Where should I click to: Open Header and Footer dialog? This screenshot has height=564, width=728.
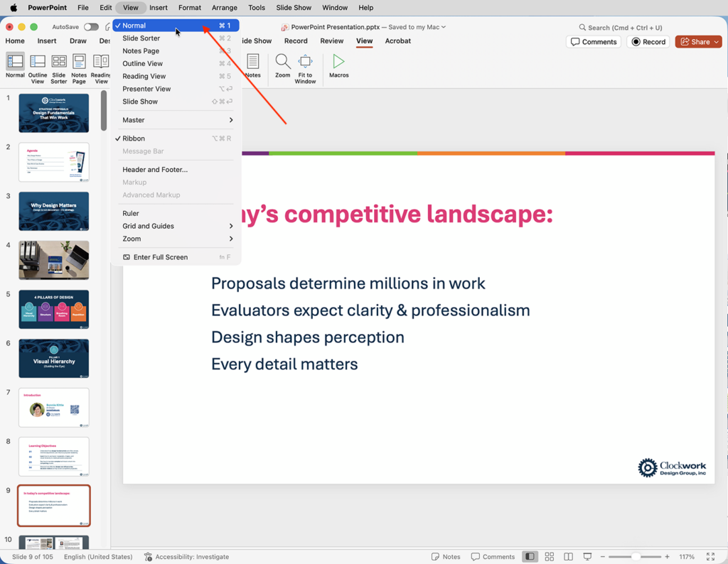click(x=176, y=170)
